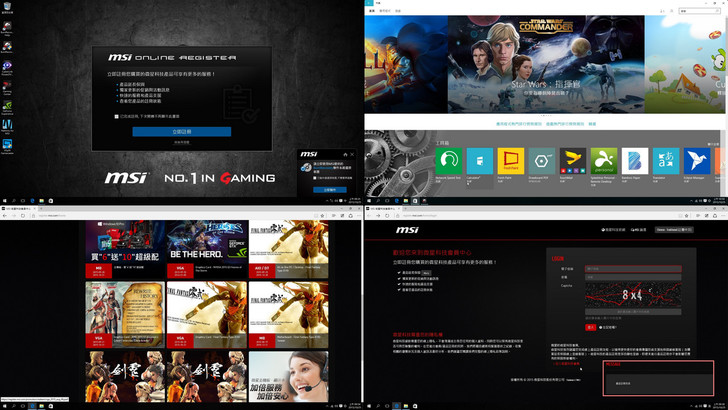The height and width of the screenshot is (410, 728).
Task: Tick the already-registered checkbox in MSI Online Register
Action: [116, 116]
